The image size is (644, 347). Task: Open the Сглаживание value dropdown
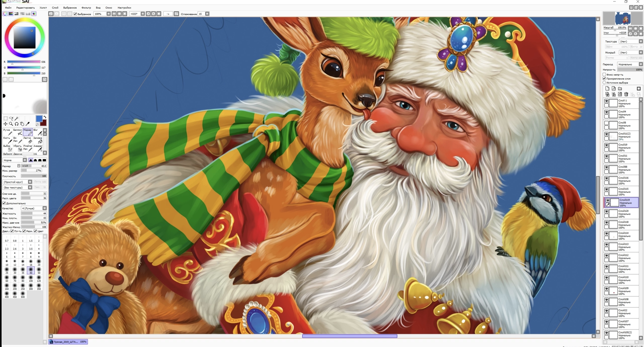pyautogui.click(x=207, y=14)
